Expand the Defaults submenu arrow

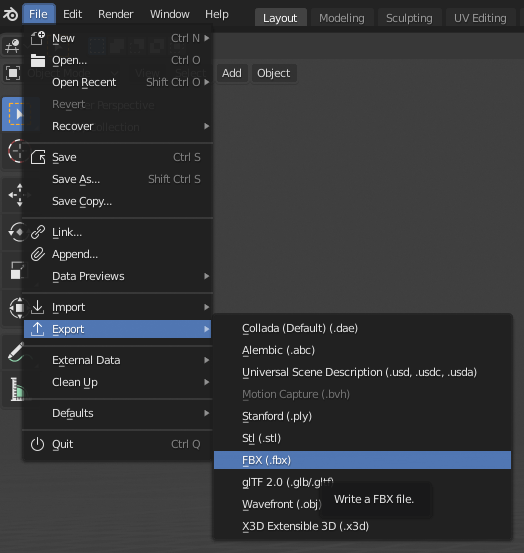207,413
